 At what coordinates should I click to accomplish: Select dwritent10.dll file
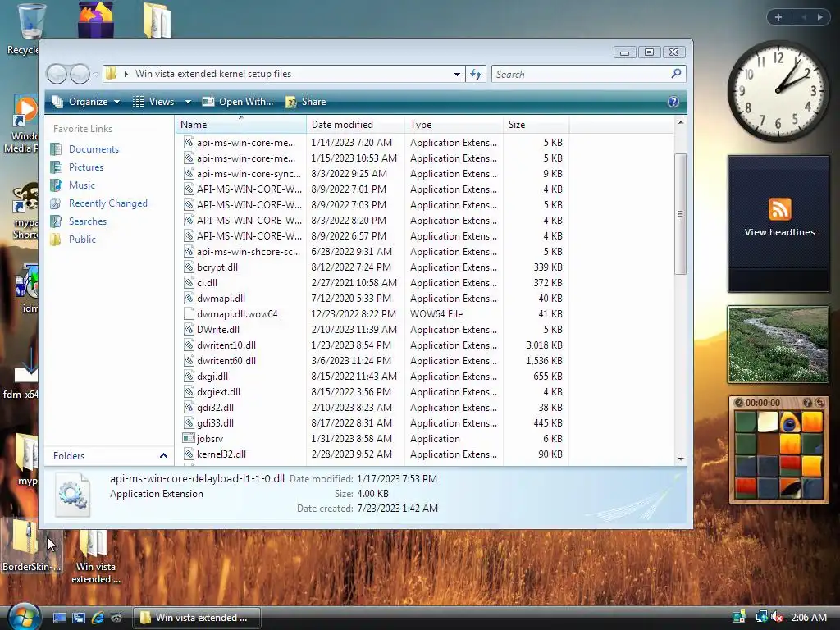(x=226, y=345)
